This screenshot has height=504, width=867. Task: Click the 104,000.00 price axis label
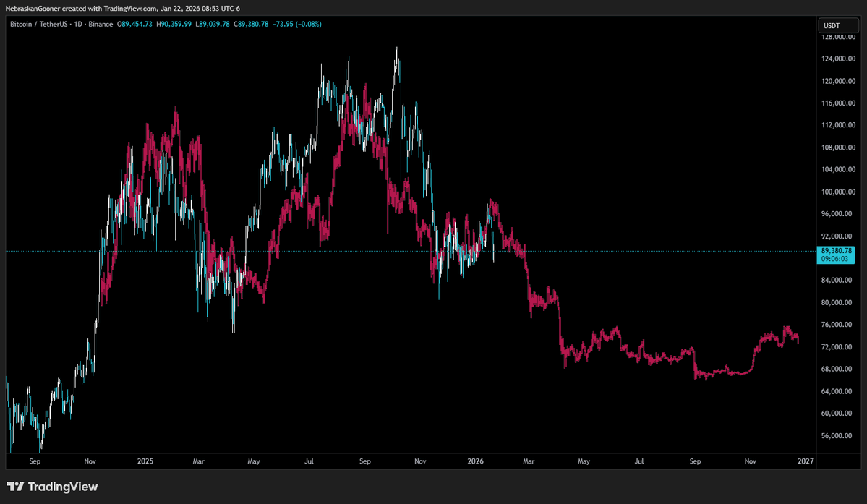click(x=838, y=170)
